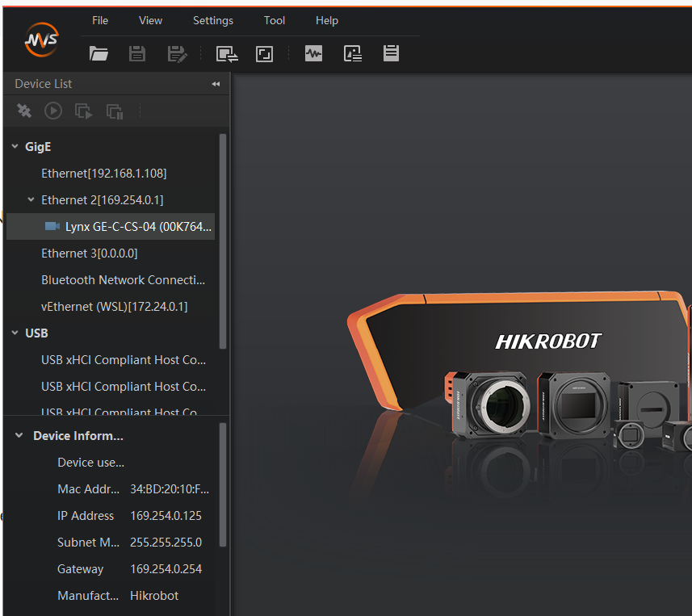Select vEthernet (WSL) interface entry

(114, 307)
